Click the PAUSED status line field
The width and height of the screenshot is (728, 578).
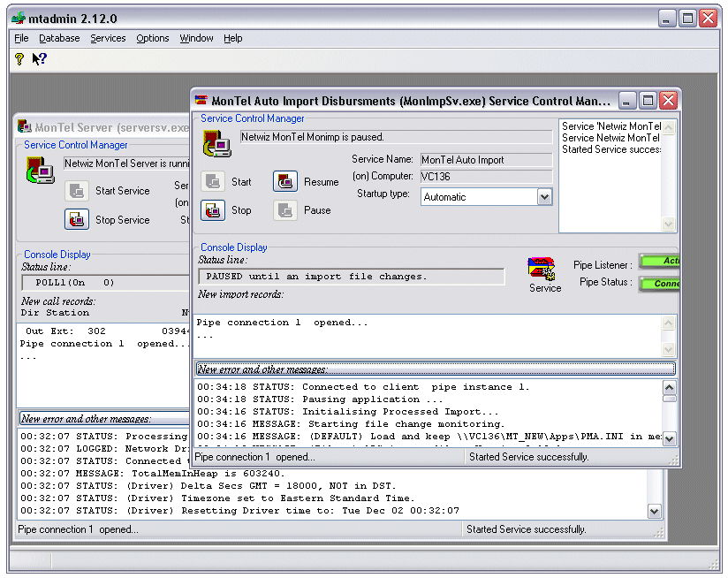click(x=352, y=277)
